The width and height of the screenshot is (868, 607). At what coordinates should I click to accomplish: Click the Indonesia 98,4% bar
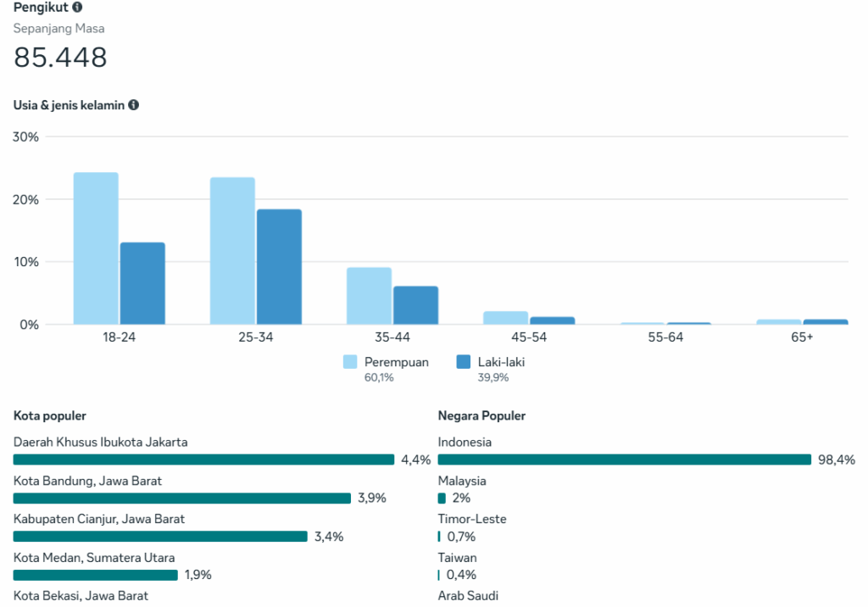click(625, 459)
